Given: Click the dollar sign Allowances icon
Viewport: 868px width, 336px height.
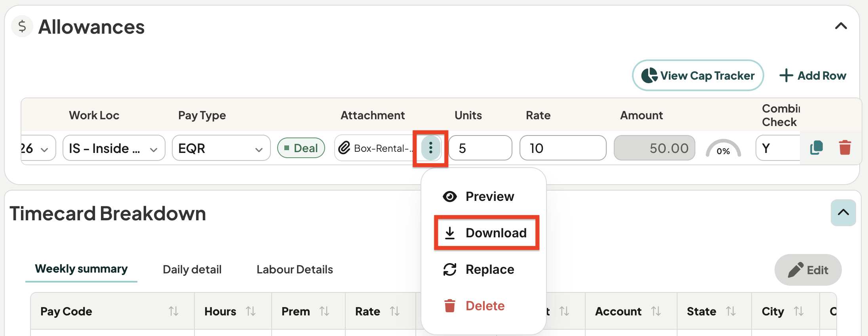Looking at the screenshot, I should click(22, 27).
